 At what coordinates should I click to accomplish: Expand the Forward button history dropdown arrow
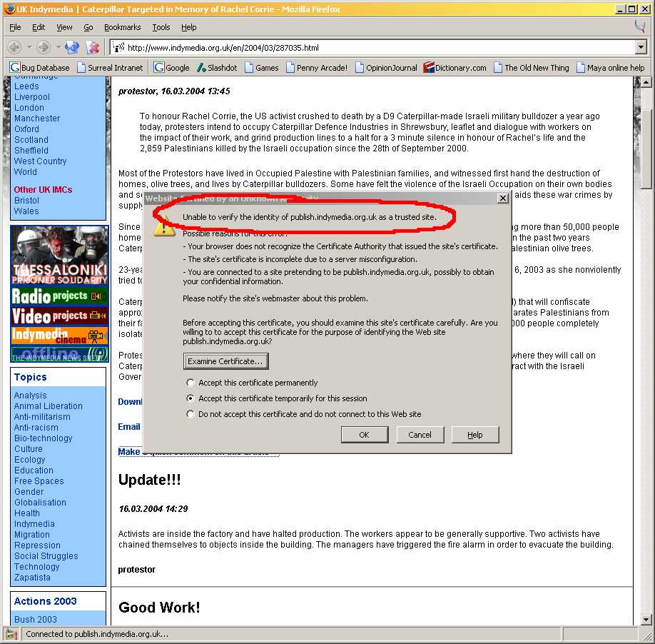tap(56, 48)
